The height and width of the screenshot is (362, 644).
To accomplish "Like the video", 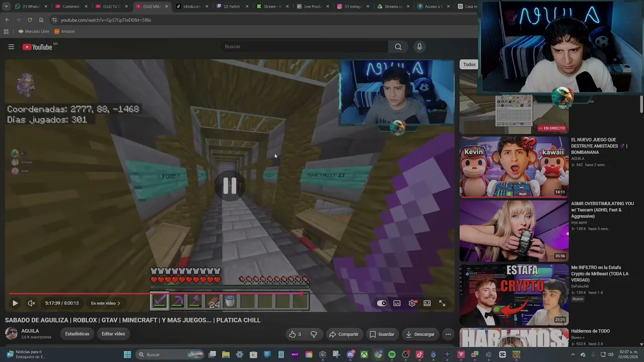I will [x=295, y=334].
